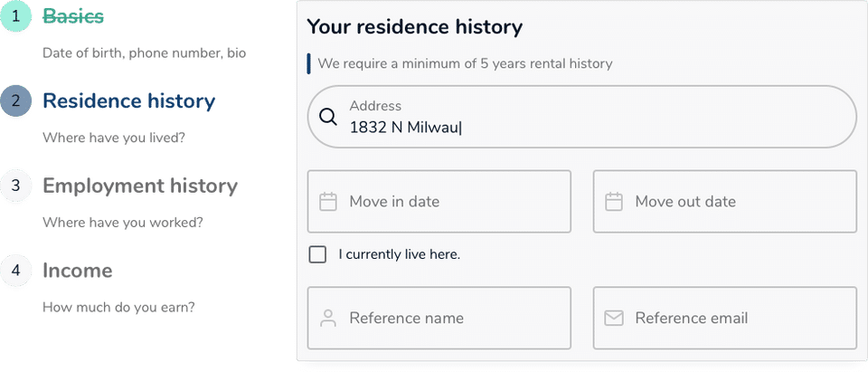Check the 'I currently live here' checkbox
Viewport: 868px width, 372px height.
(317, 254)
